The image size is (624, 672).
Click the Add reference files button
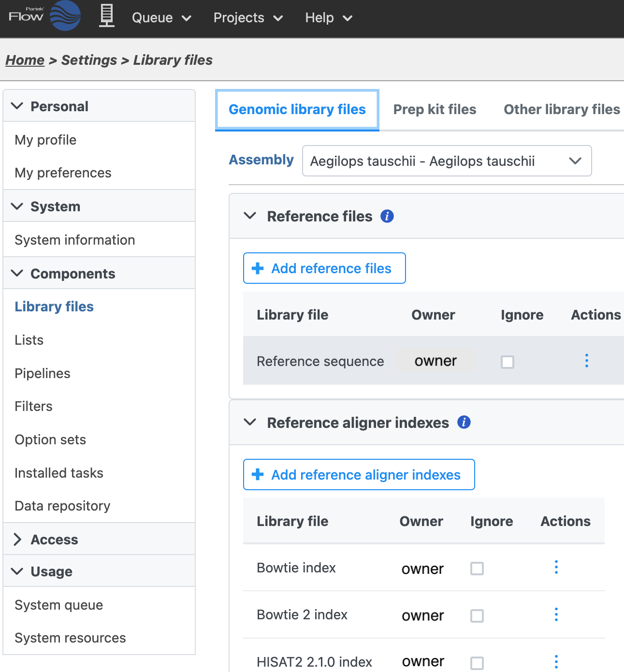point(324,268)
